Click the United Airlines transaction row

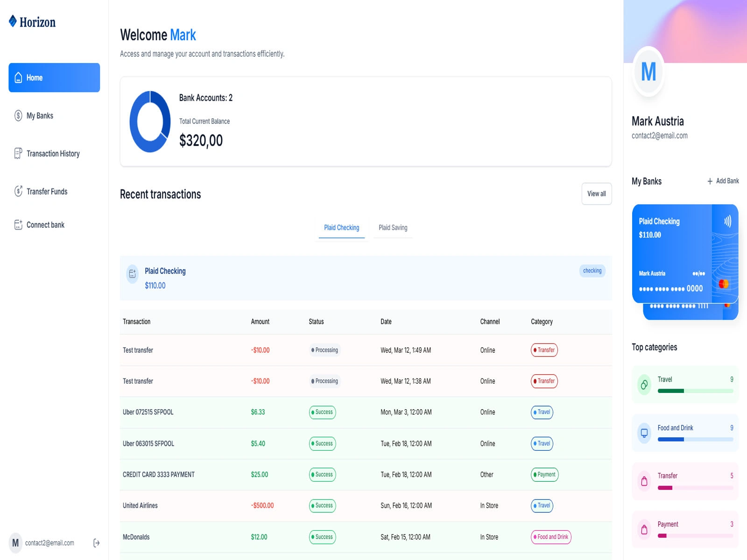pos(366,506)
